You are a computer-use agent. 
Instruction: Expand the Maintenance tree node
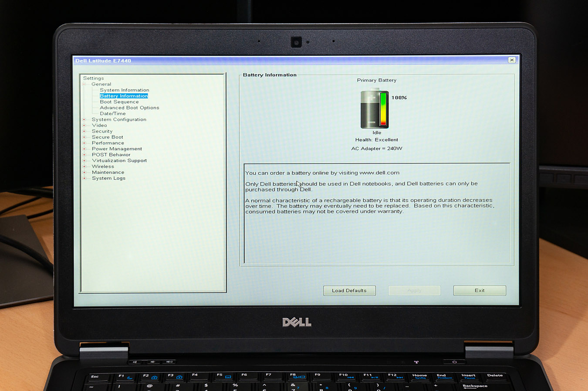tap(84, 173)
